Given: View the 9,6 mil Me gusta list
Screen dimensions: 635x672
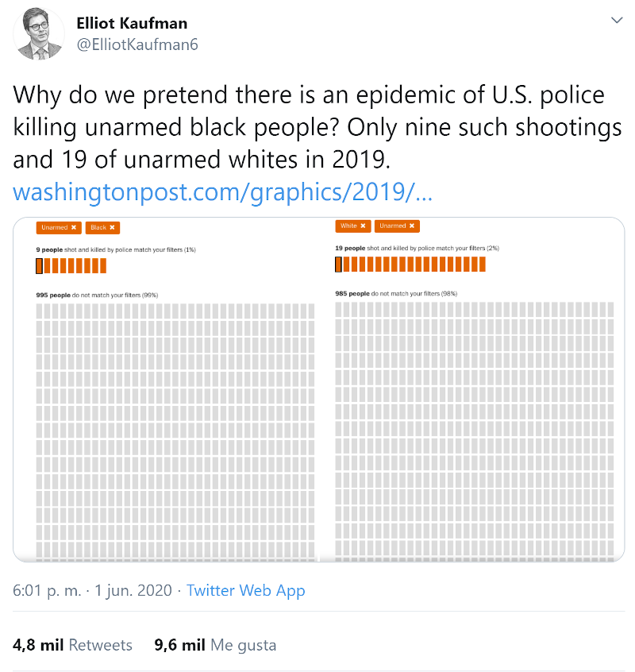Looking at the screenshot, I should pos(216,644).
